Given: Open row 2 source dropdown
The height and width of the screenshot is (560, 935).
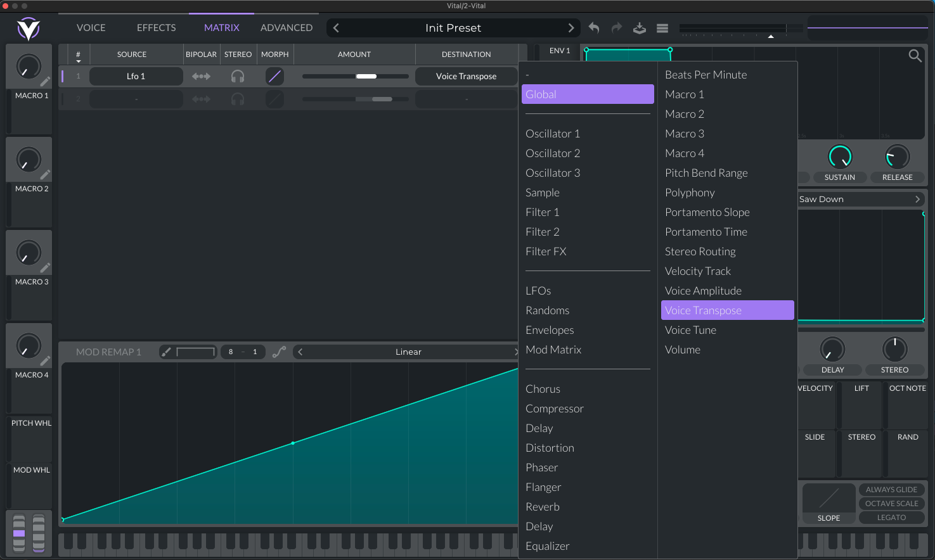Looking at the screenshot, I should tap(136, 99).
